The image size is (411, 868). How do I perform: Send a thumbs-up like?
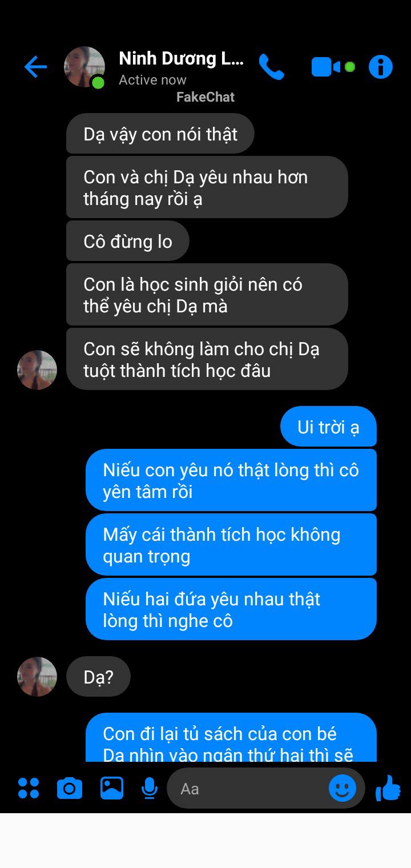388,789
